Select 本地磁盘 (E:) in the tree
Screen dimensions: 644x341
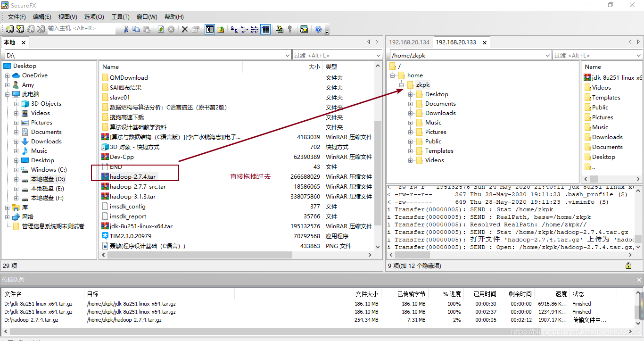pos(47,189)
